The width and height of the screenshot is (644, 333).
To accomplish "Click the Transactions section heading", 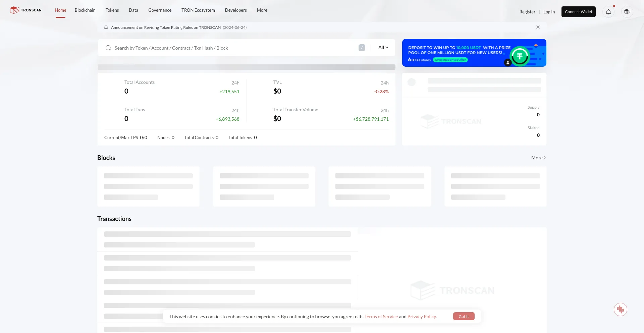I will pyautogui.click(x=114, y=219).
